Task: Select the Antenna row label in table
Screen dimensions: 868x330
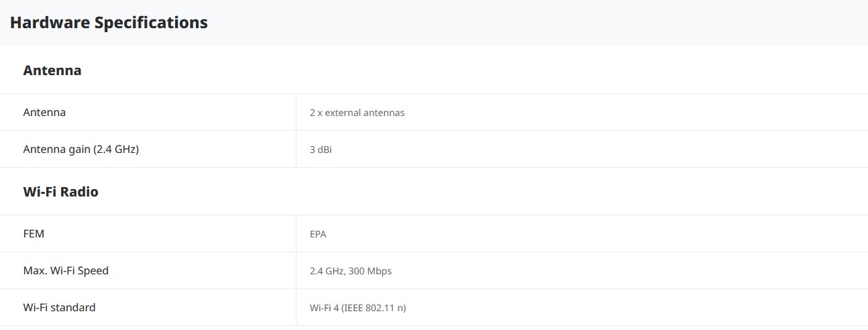Action: click(x=44, y=113)
